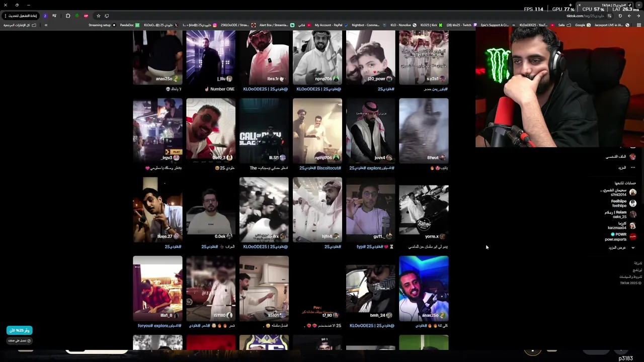Open the More three-dots menu in sidebar

(626, 167)
